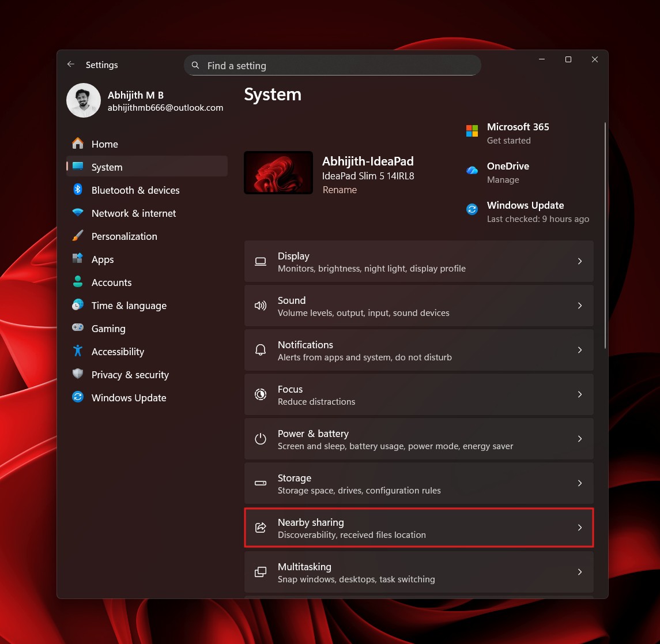Expand the Display settings row chevron
This screenshot has width=660, height=644.
[580, 261]
